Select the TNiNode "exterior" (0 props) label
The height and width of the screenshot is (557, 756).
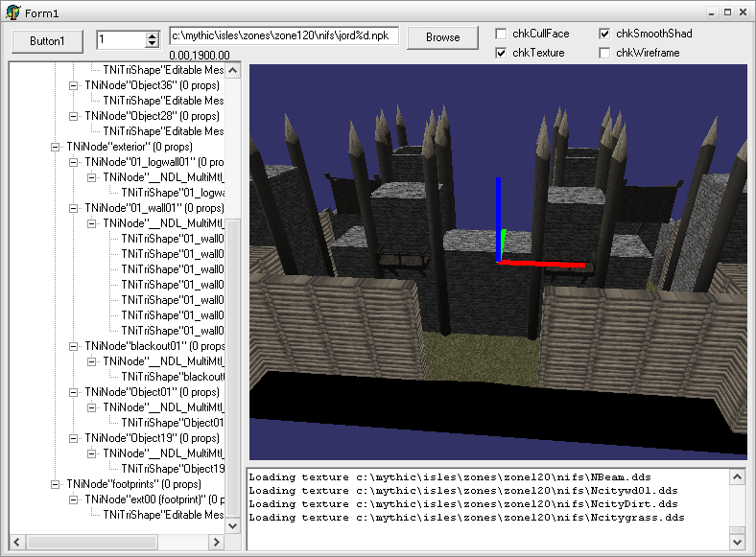pyautogui.click(x=130, y=147)
